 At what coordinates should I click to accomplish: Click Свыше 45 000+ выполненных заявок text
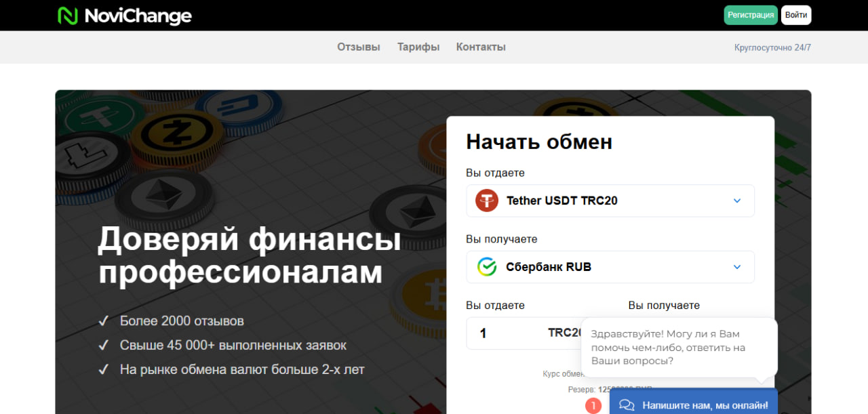tap(233, 346)
